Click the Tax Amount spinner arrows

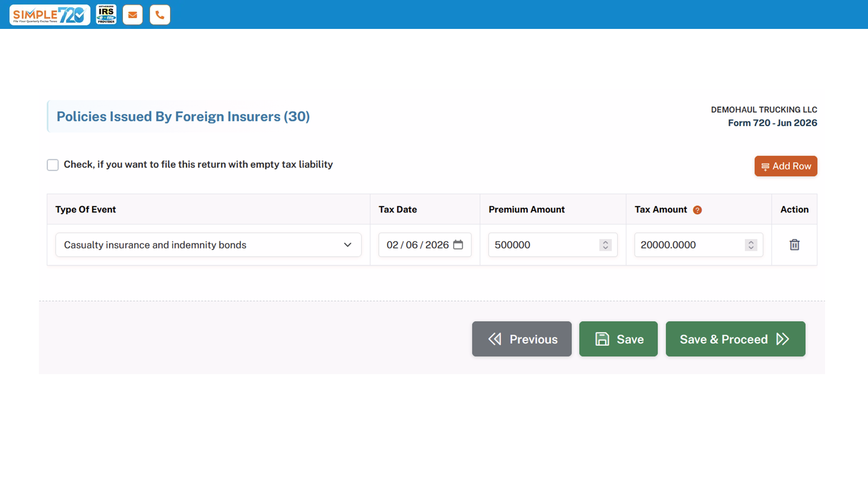751,245
